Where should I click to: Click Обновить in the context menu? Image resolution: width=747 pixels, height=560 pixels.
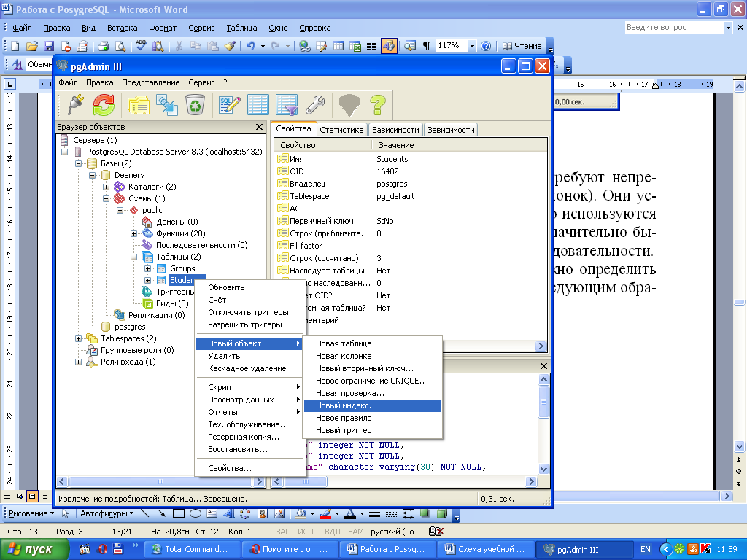[249, 287]
